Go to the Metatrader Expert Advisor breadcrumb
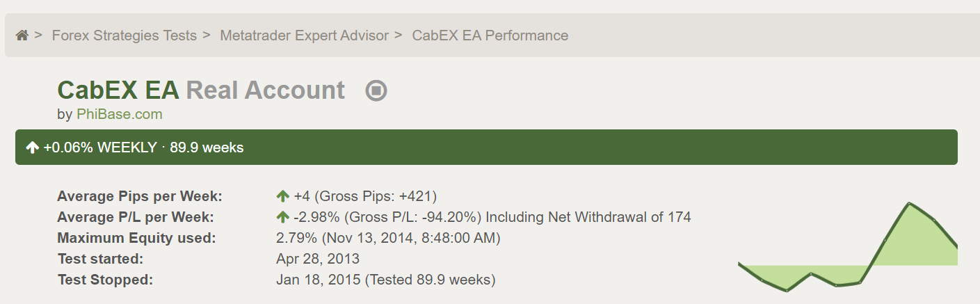The height and width of the screenshot is (304, 980). coord(304,35)
